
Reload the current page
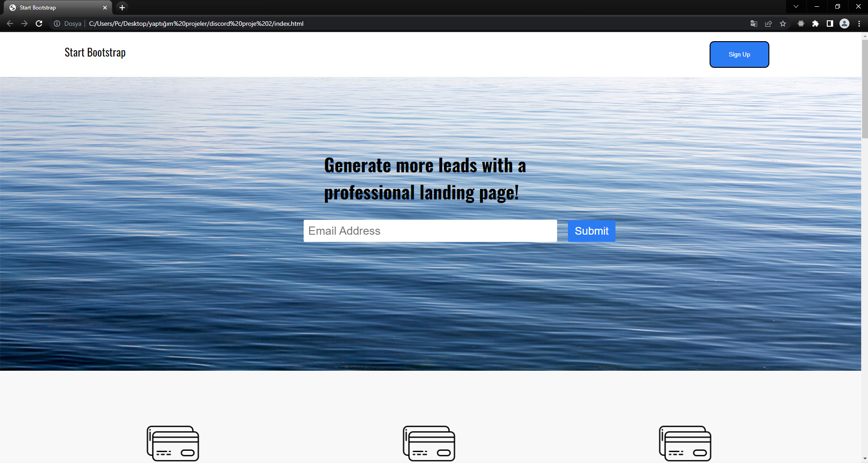coord(39,24)
